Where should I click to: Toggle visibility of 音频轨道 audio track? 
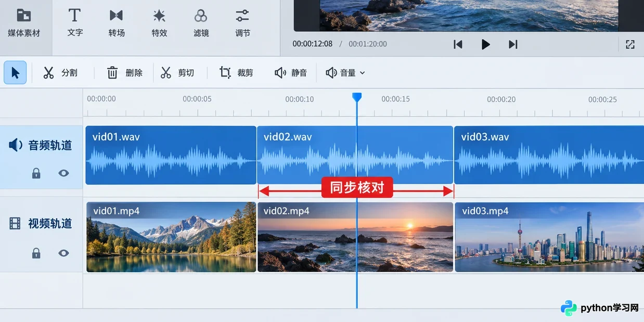(x=63, y=173)
